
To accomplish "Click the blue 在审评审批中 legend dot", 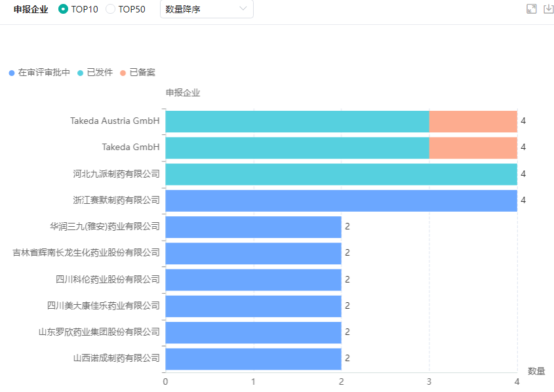I will click(12, 73).
